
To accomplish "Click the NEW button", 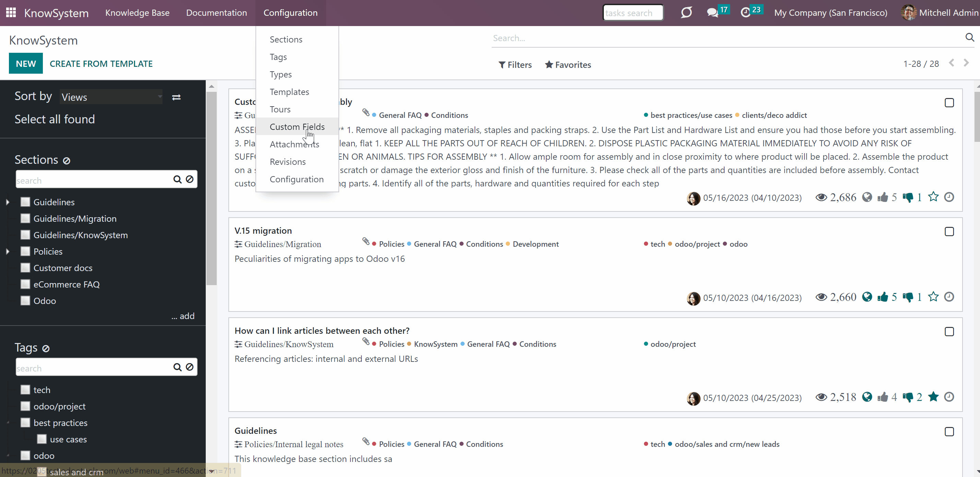I will pos(26,63).
